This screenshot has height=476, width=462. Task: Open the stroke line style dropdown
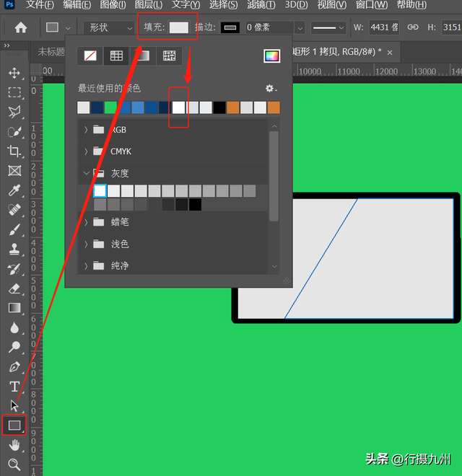click(328, 27)
